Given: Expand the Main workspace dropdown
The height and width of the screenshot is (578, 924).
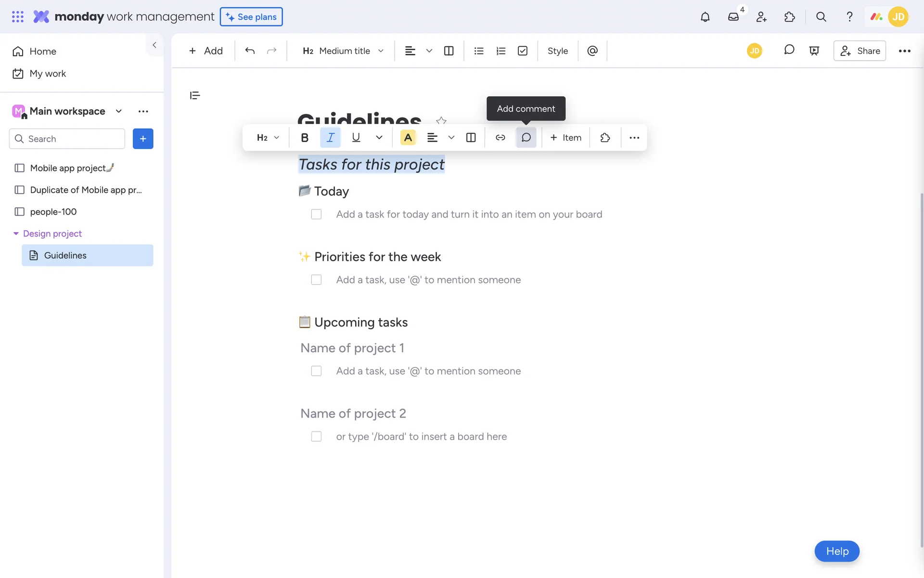Looking at the screenshot, I should tap(119, 111).
